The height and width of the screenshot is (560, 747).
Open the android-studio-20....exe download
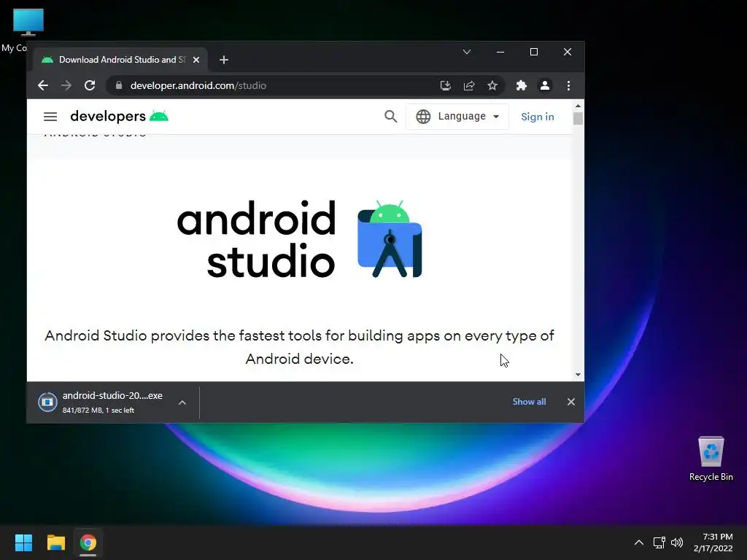point(112,396)
